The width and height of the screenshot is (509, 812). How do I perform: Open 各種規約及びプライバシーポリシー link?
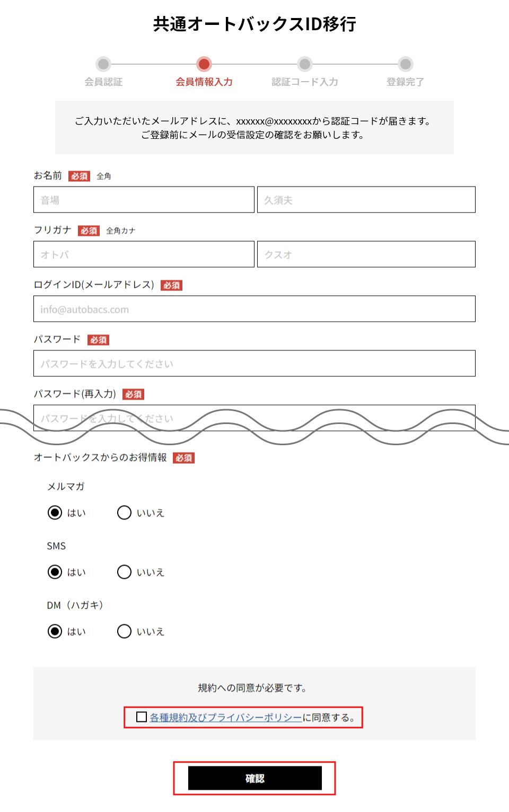tap(225, 718)
